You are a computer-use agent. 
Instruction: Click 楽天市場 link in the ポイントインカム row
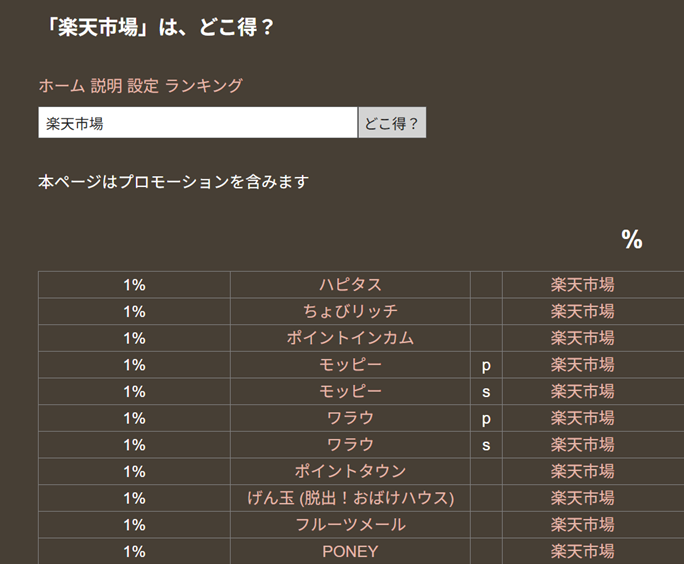click(582, 338)
